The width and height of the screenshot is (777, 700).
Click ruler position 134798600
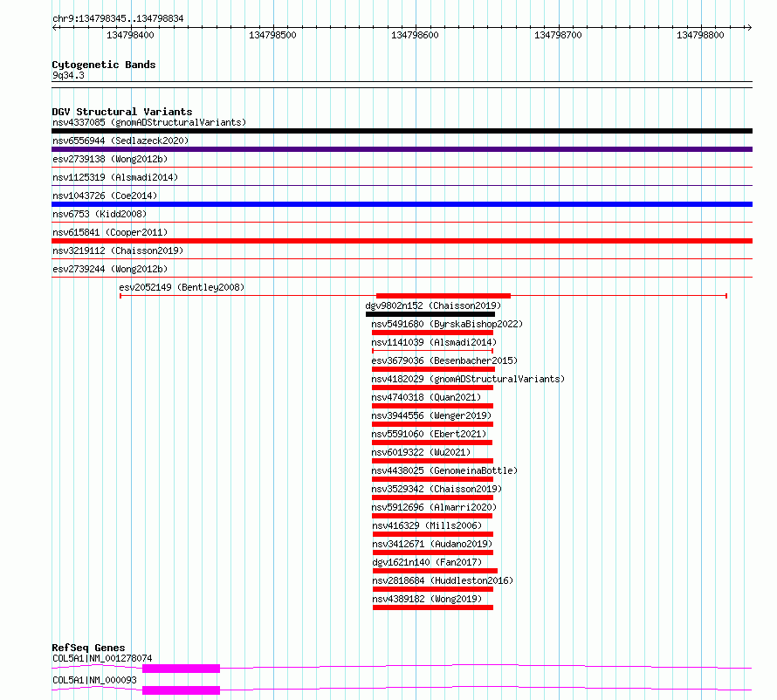click(x=415, y=35)
